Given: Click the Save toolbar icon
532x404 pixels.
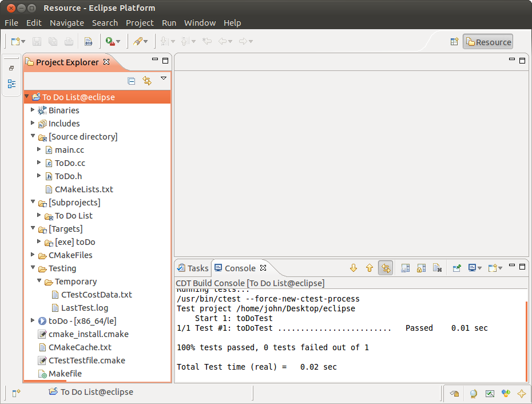Looking at the screenshot, I should 37,41.
